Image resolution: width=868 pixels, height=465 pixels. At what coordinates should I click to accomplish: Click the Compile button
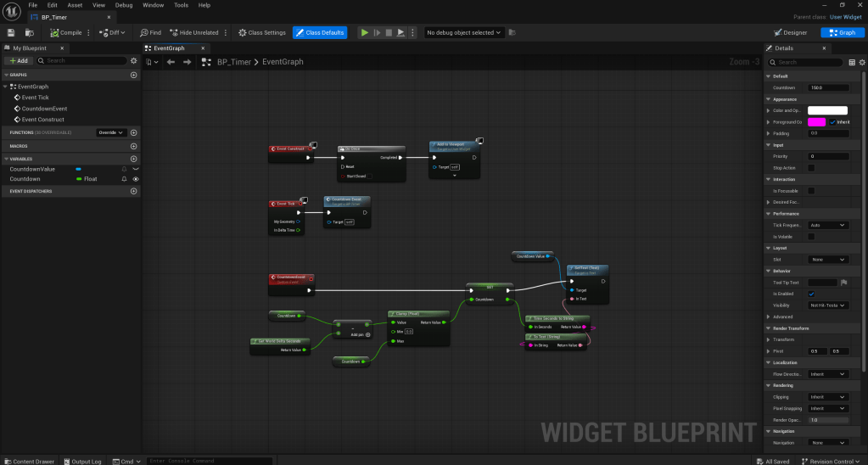(x=66, y=32)
